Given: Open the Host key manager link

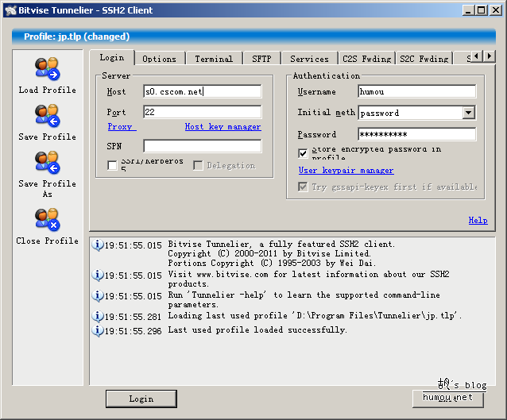Looking at the screenshot, I should coord(223,127).
